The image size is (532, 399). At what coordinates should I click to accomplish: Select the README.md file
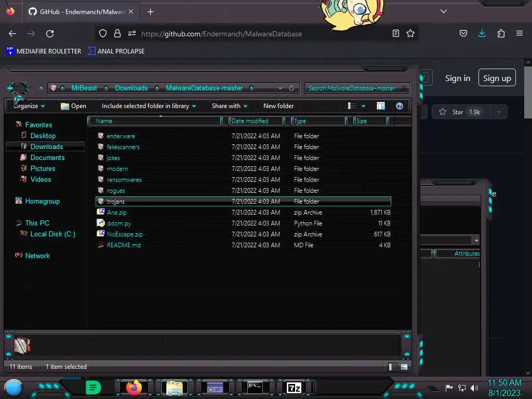coord(243,245)
